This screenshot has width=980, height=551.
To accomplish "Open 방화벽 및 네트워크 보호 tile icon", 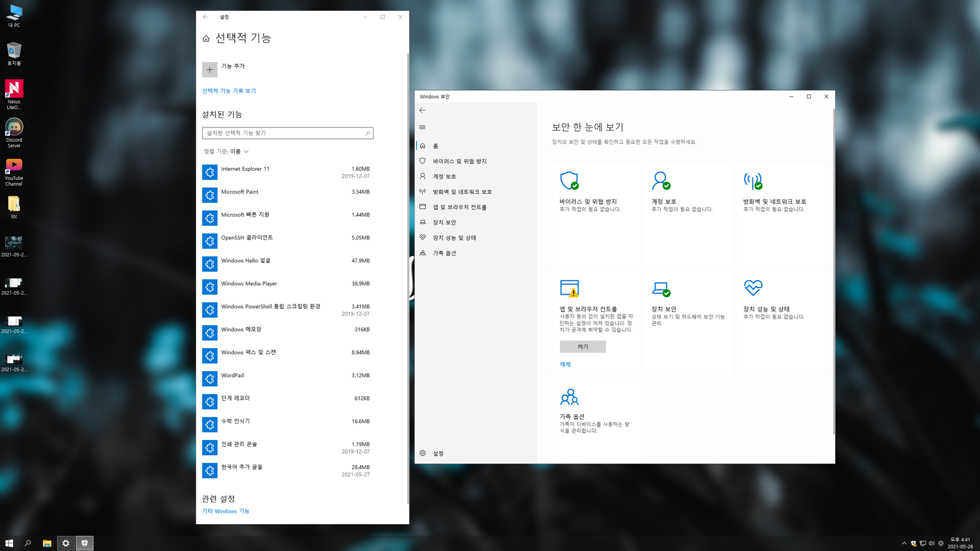I will tap(753, 180).
